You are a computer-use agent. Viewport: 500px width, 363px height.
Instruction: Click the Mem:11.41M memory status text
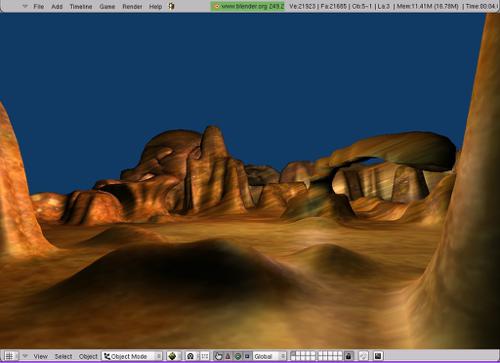tap(427, 6)
